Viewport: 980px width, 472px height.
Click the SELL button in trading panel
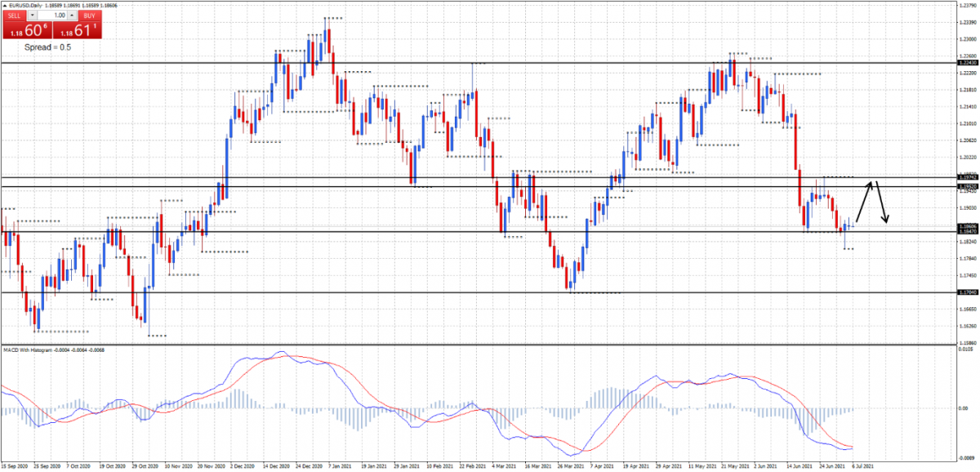coord(13,16)
